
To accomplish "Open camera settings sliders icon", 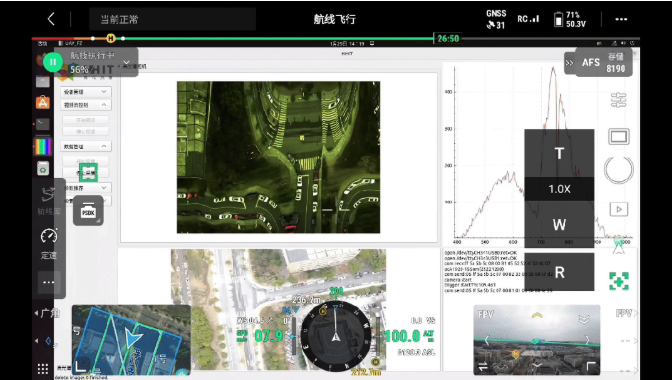I will click(618, 100).
